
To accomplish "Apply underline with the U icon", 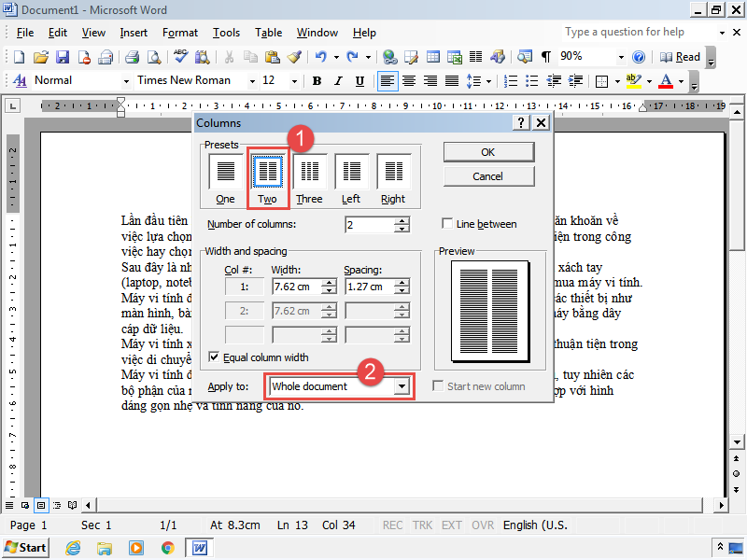I will pyautogui.click(x=359, y=81).
